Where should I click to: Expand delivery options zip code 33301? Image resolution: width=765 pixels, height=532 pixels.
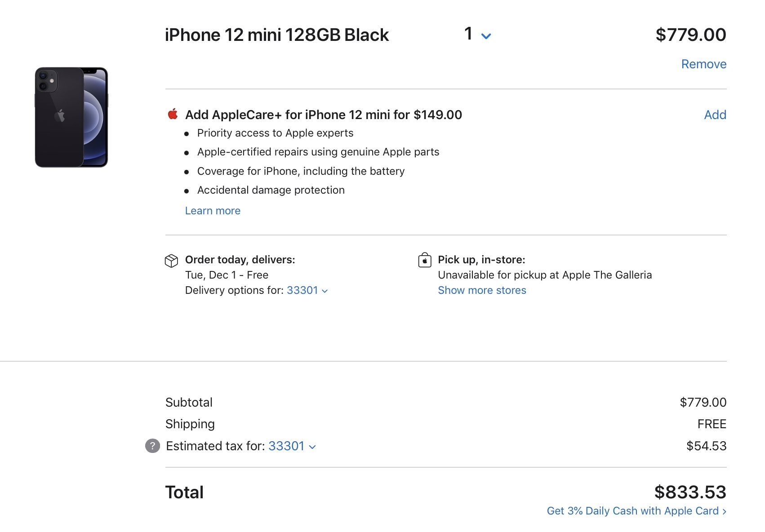[x=307, y=290]
